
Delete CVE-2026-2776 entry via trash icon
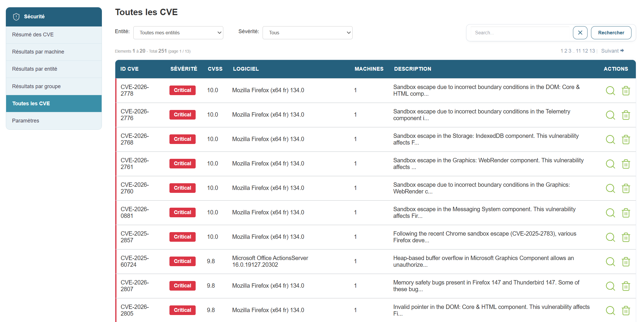pos(626,115)
